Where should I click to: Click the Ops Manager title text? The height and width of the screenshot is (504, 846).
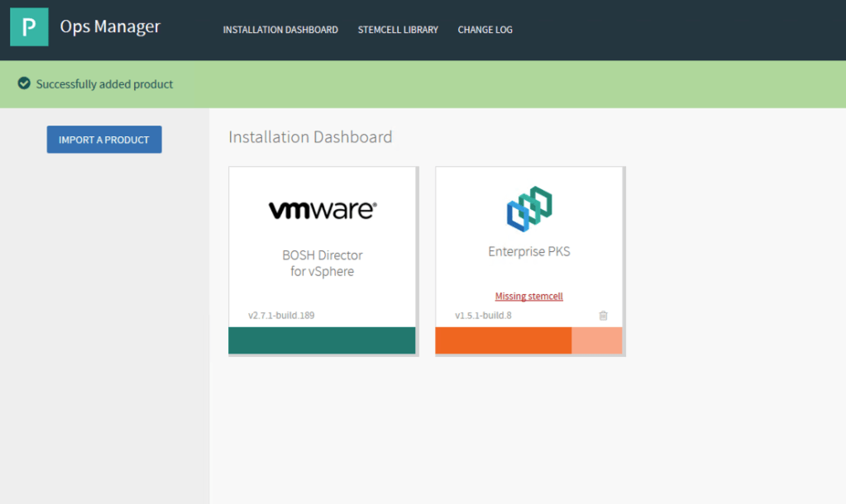pos(110,26)
